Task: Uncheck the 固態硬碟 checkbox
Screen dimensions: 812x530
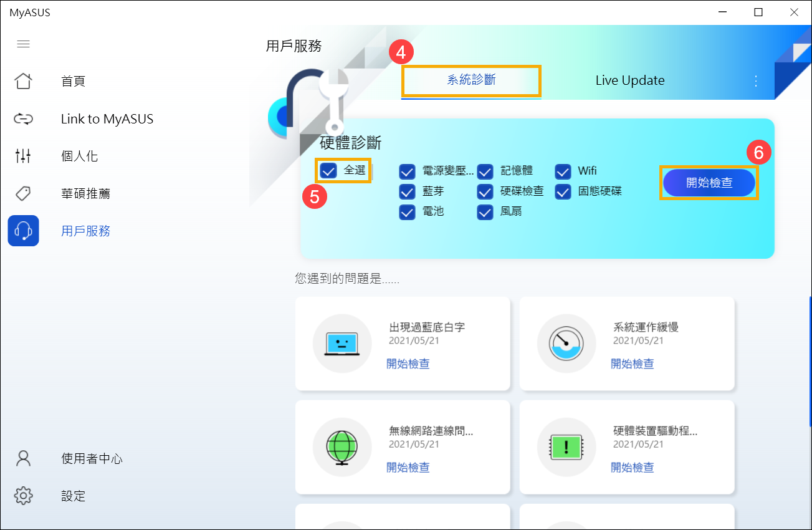Action: pos(563,191)
